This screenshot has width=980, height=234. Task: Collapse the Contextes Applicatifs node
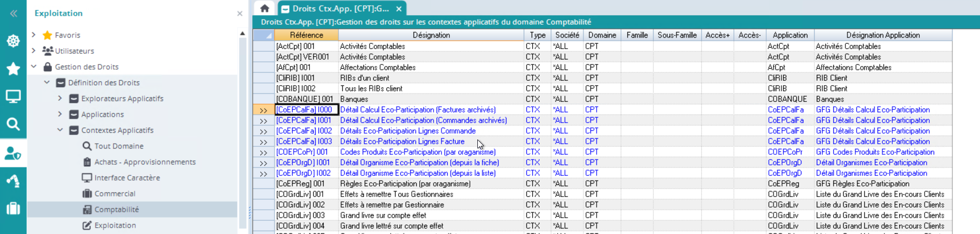60,130
